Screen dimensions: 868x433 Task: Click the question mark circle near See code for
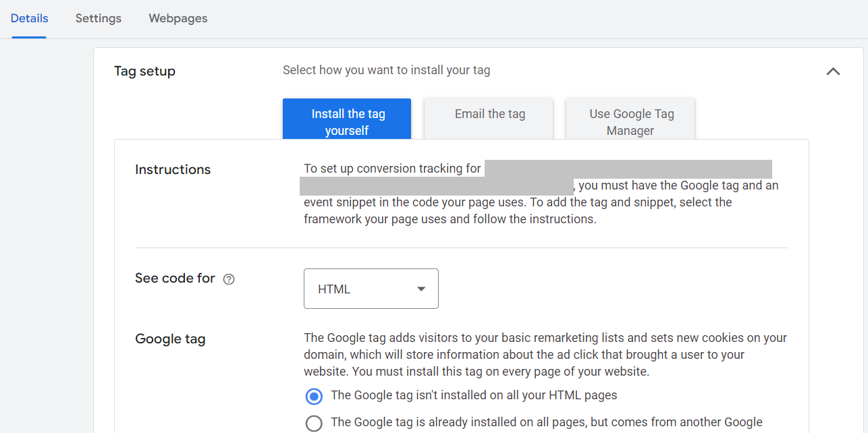[229, 279]
